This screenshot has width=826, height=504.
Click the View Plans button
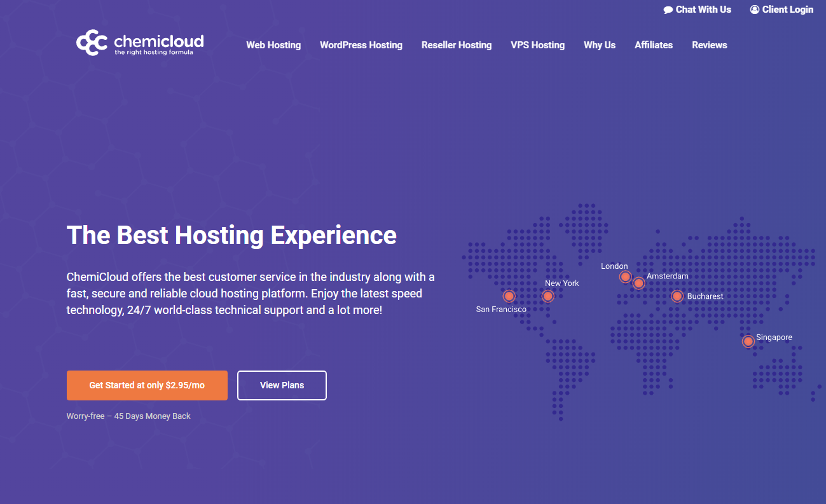click(x=282, y=385)
